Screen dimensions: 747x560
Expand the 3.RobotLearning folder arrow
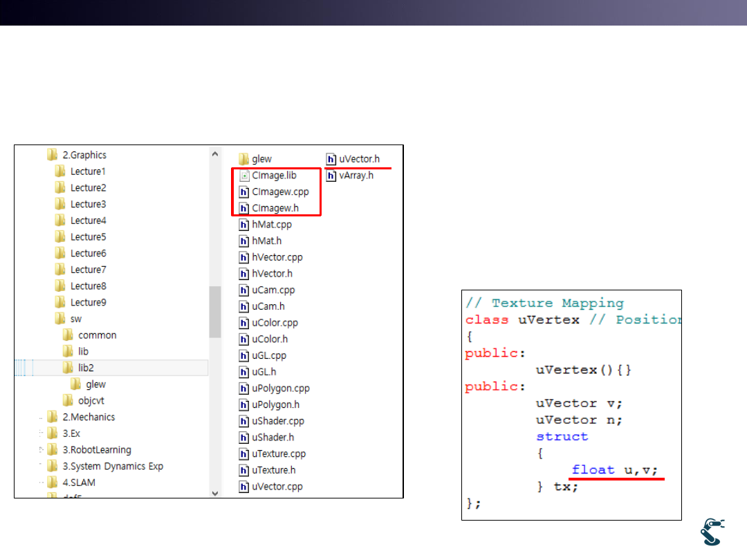coord(41,450)
